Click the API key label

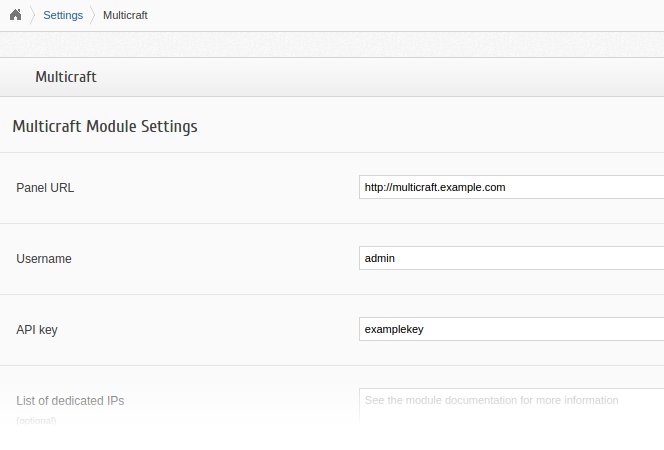(x=37, y=330)
